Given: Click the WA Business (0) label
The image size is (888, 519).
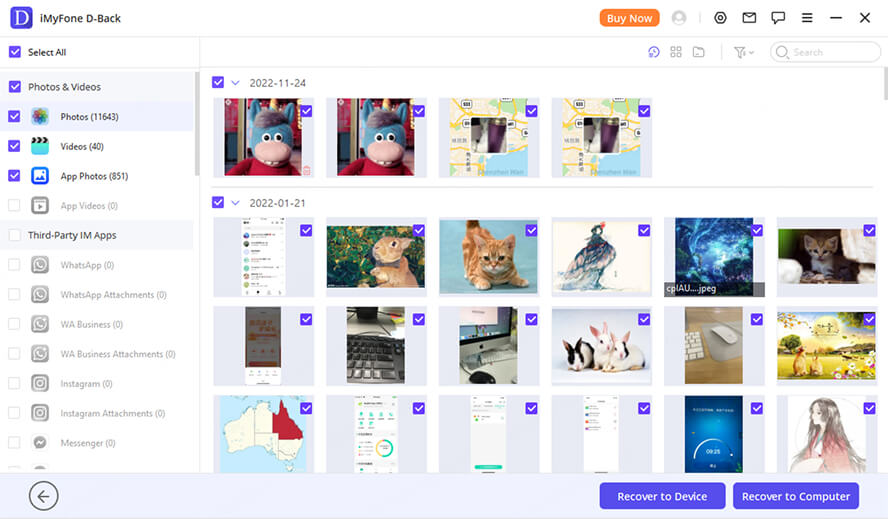Looking at the screenshot, I should point(92,324).
